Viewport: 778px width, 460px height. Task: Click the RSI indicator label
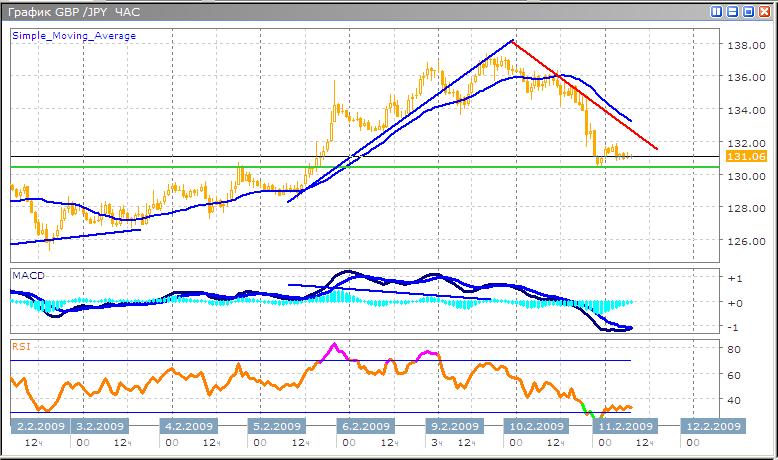tap(21, 346)
